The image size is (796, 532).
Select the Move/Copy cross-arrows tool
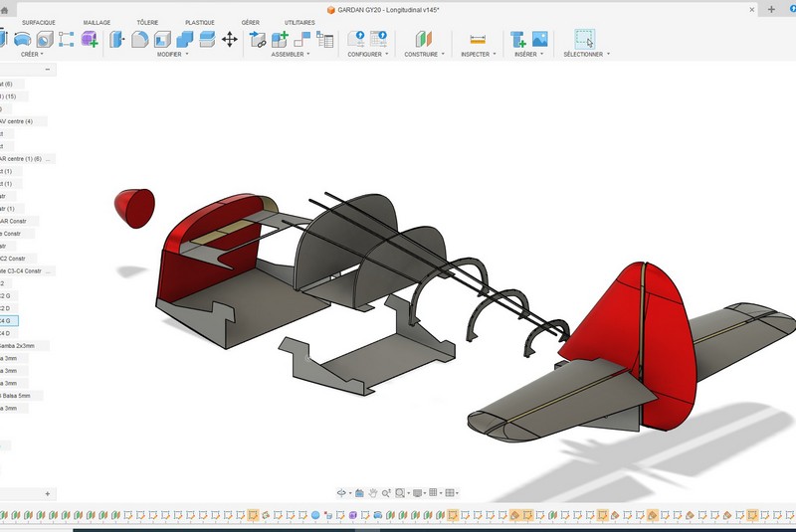click(229, 39)
